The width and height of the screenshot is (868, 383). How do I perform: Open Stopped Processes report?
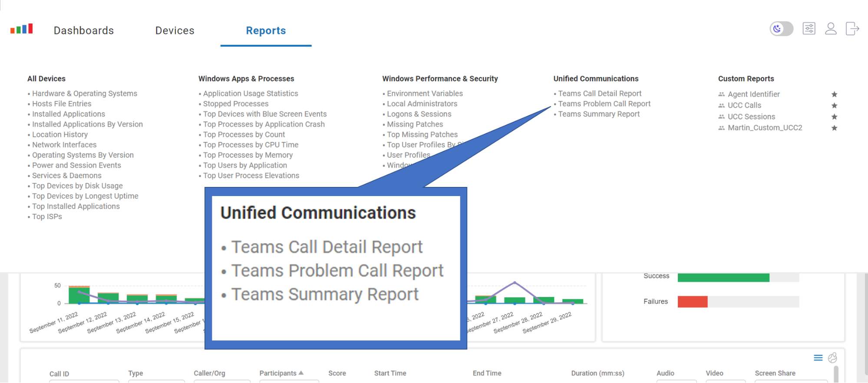(236, 104)
